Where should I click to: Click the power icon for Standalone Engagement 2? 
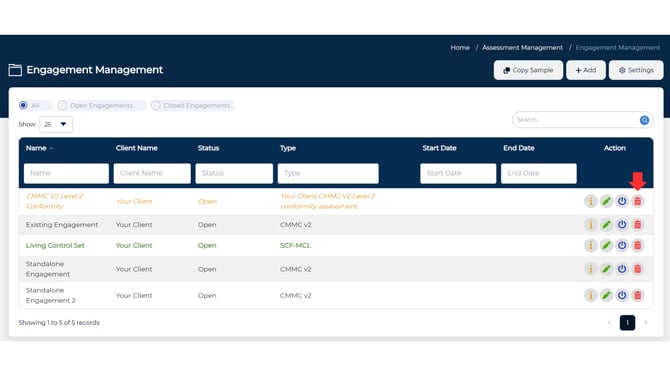622,295
